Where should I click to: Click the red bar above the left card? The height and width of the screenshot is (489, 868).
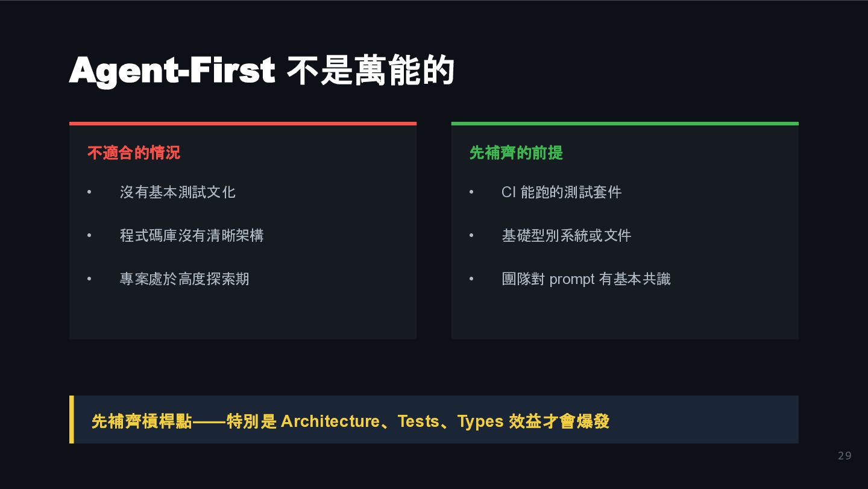[243, 124]
